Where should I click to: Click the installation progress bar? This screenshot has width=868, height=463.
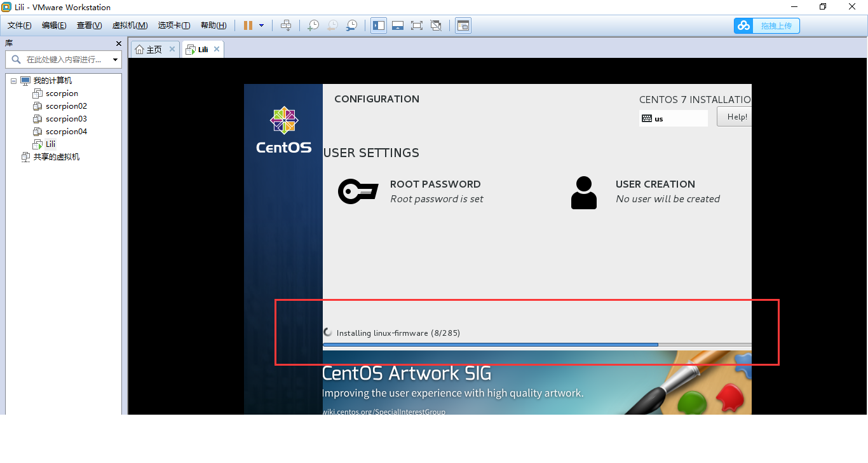[537, 345]
